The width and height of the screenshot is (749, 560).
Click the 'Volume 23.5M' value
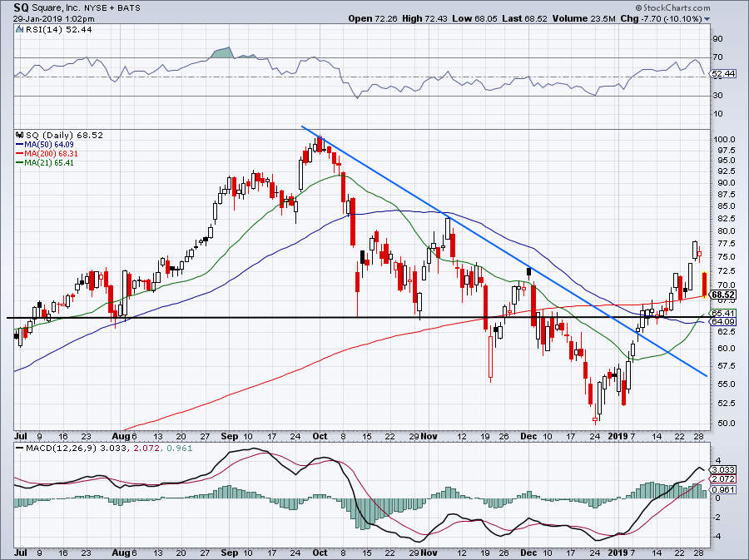tap(583, 18)
